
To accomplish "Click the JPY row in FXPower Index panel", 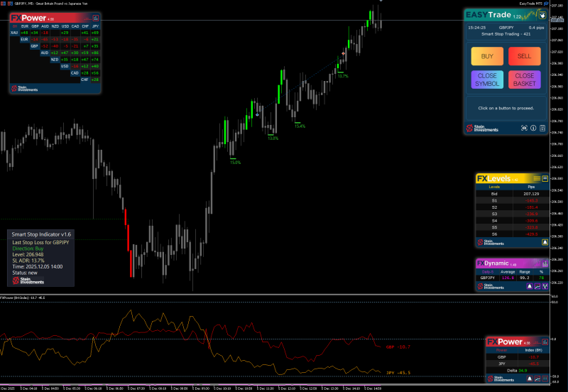I will 518,364.
